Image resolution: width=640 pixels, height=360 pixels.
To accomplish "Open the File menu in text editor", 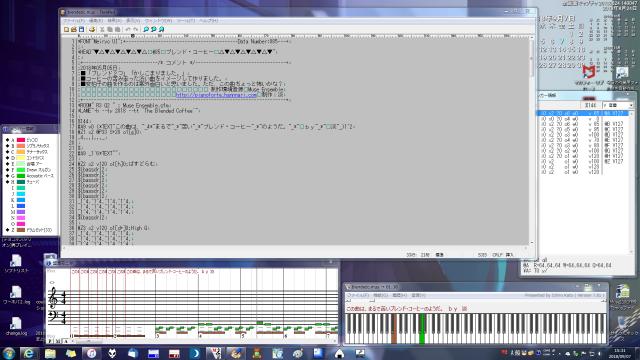I will (73, 20).
